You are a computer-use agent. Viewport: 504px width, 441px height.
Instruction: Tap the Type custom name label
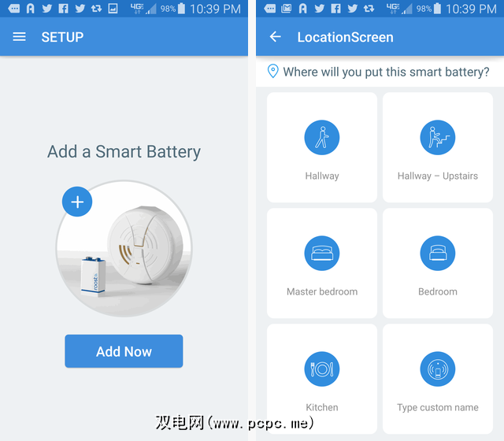438,408
